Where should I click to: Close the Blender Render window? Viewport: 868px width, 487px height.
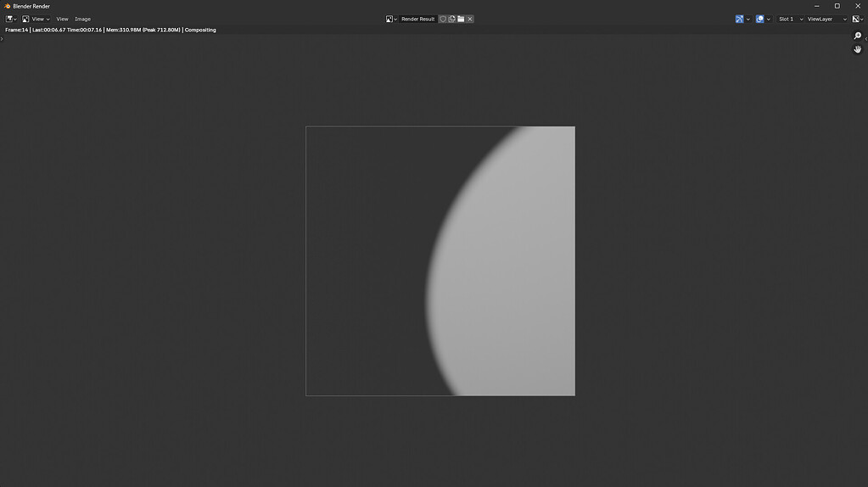point(858,6)
